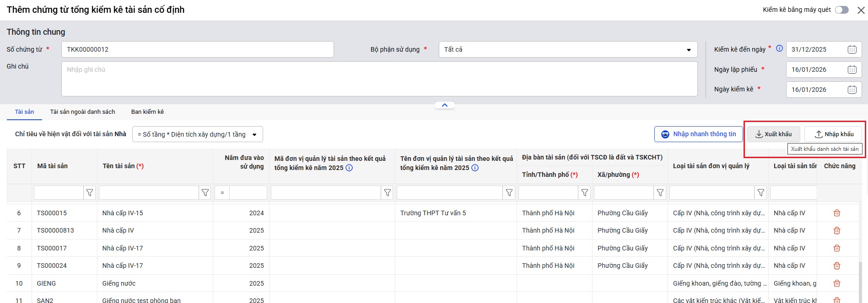Viewport: 868px width, 303px height.
Task: Open the Ban kiểm kê tab
Action: tap(147, 112)
